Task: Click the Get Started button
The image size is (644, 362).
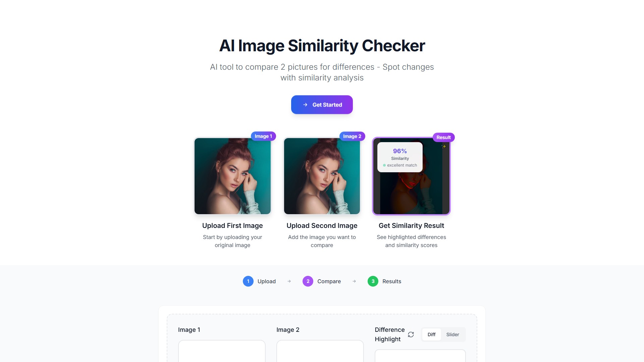Action: click(x=322, y=105)
